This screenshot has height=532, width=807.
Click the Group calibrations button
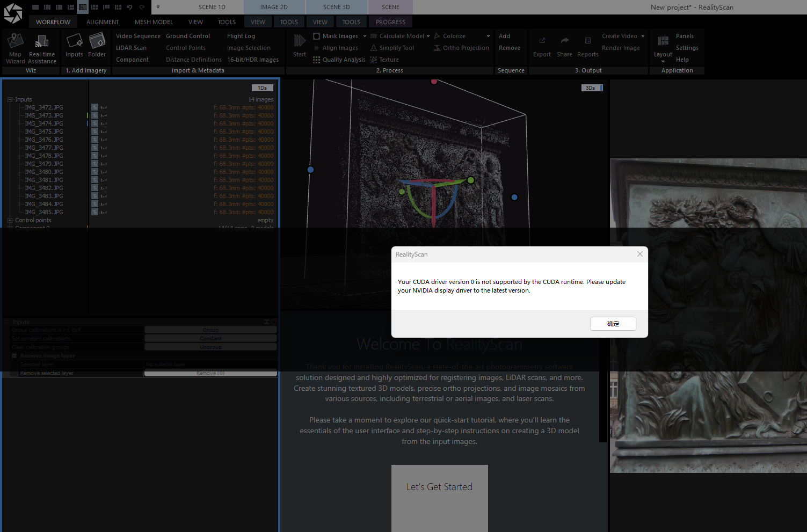[x=210, y=330]
